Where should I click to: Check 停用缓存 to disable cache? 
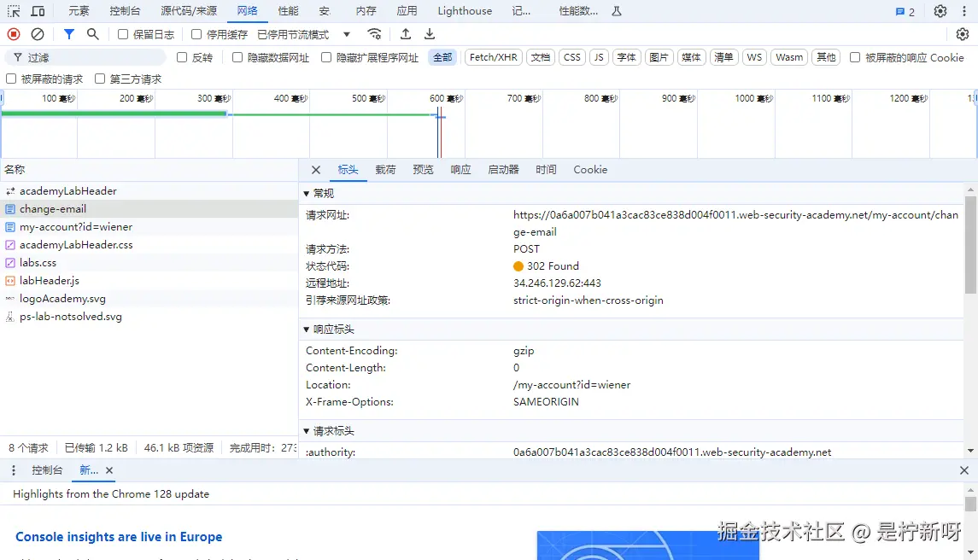(x=196, y=32)
